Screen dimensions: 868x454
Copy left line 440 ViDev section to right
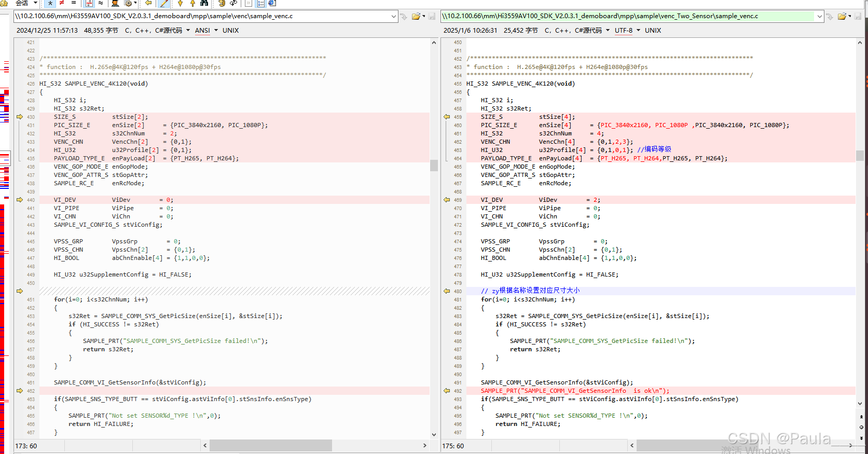pyautogui.click(x=20, y=200)
